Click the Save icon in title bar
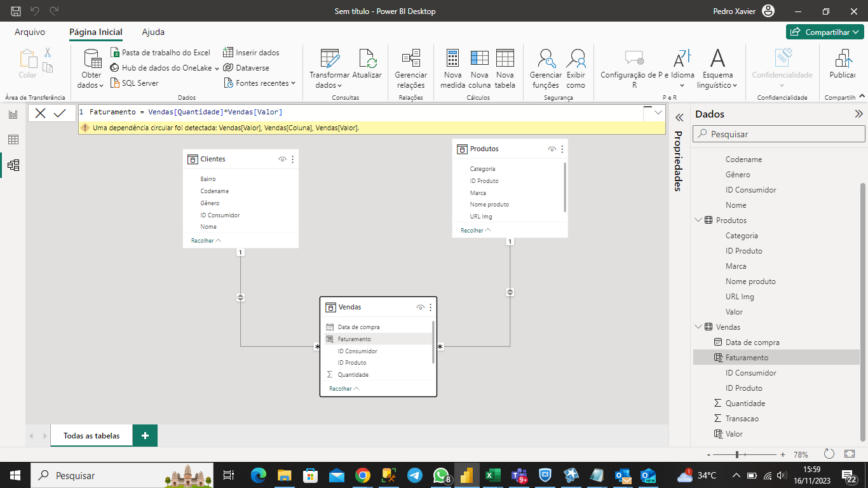This screenshot has width=868, height=488. pos(16,11)
